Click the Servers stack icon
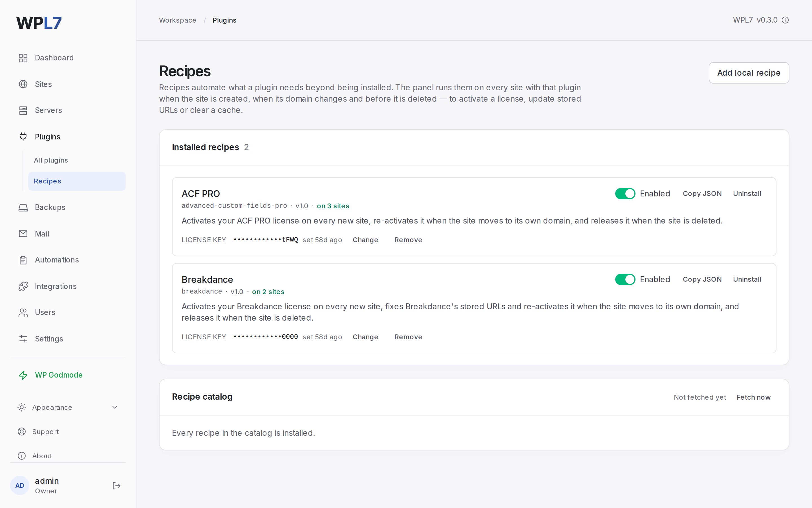The width and height of the screenshot is (812, 508). (x=23, y=110)
